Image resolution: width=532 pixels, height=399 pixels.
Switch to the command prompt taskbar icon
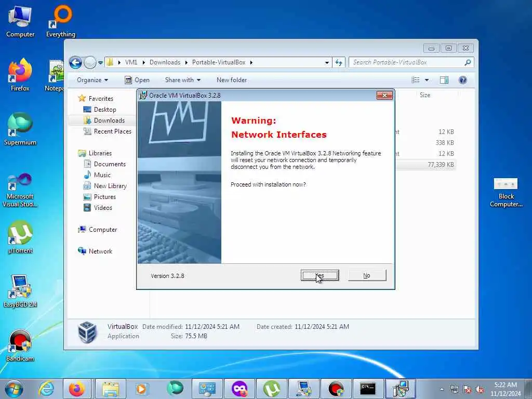pyautogui.click(x=368, y=389)
